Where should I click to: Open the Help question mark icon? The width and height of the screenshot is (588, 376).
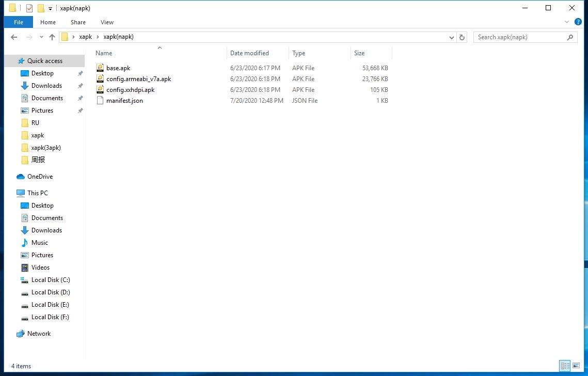click(x=578, y=22)
